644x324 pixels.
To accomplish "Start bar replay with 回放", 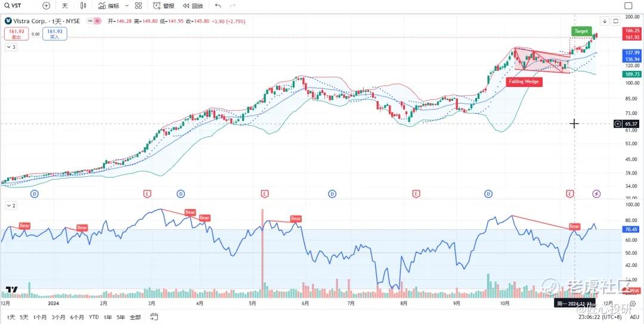I will tap(193, 6).
